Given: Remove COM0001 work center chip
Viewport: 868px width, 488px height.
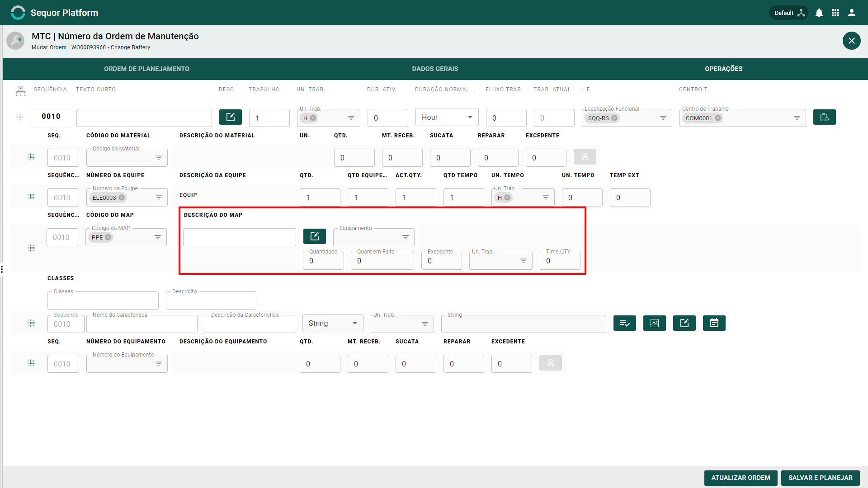Looking at the screenshot, I should (x=718, y=118).
